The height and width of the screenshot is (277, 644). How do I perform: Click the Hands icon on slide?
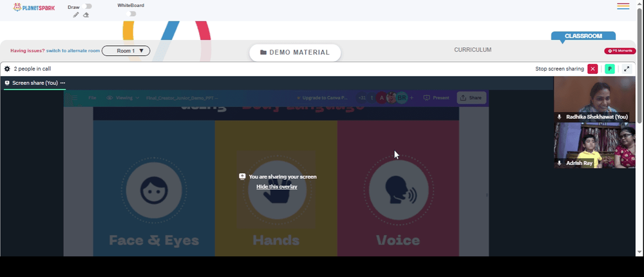[x=277, y=190]
